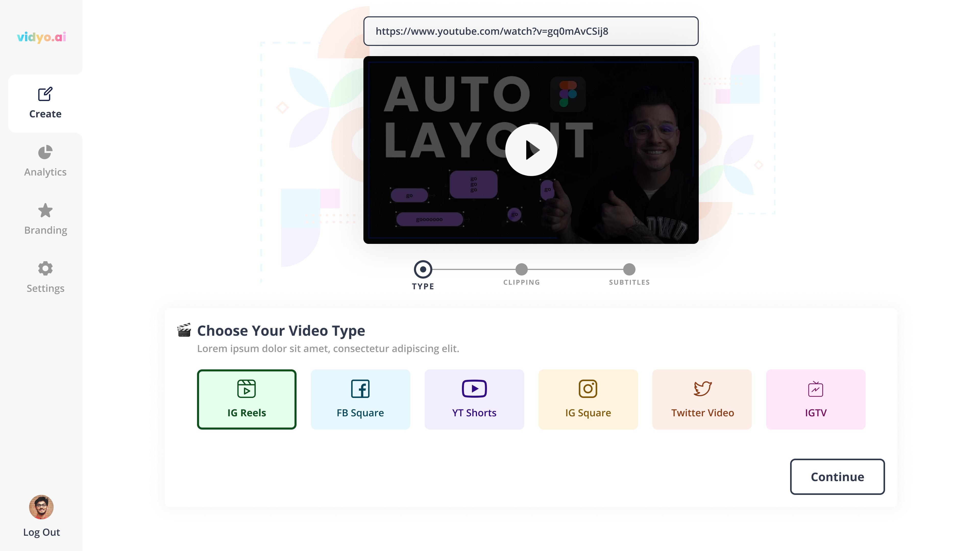Image resolution: width=980 pixels, height=551 pixels.
Task: Jump to the CLIPPING step dot
Action: [521, 269]
